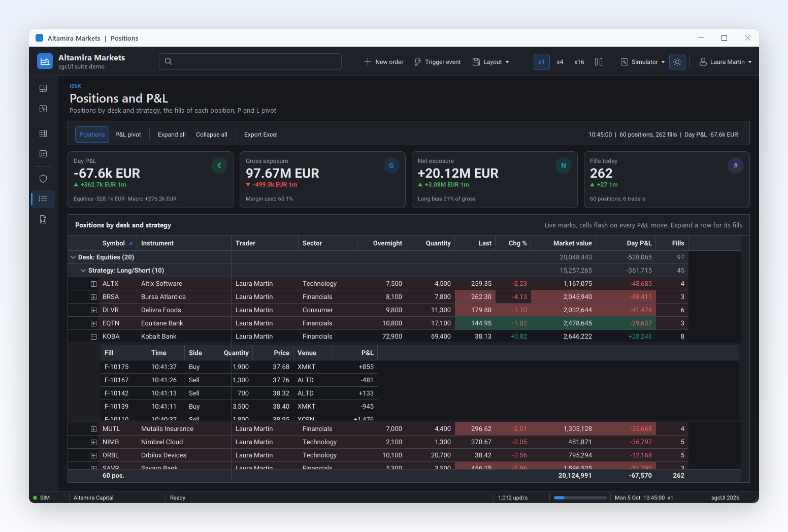Open the Layout dropdown menu
The height and width of the screenshot is (532, 788).
point(490,62)
